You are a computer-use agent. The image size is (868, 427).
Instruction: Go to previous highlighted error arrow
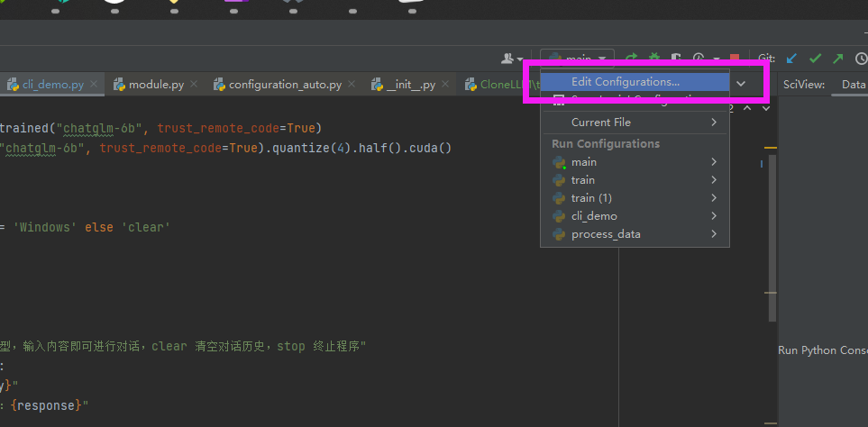[x=746, y=108]
